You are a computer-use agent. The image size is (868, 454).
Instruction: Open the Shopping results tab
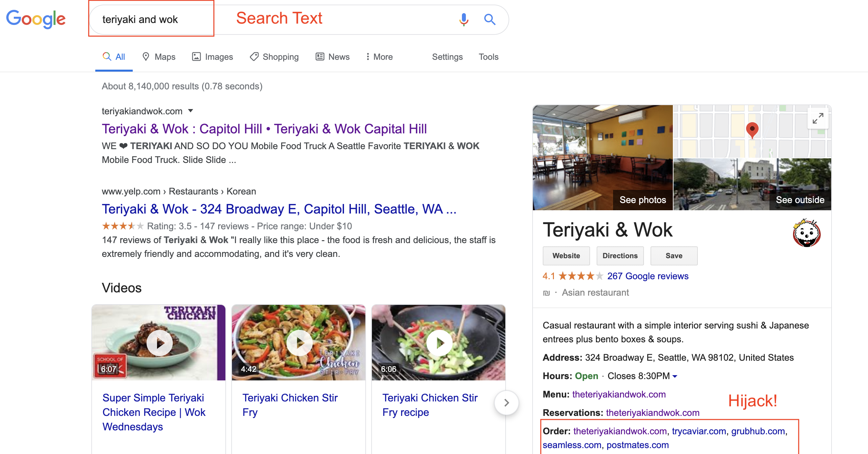(274, 57)
